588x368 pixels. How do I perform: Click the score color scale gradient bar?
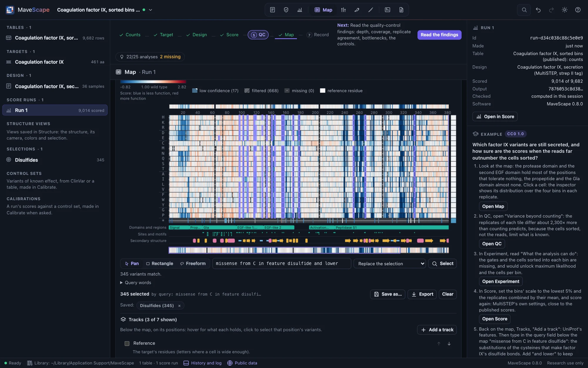153,82
